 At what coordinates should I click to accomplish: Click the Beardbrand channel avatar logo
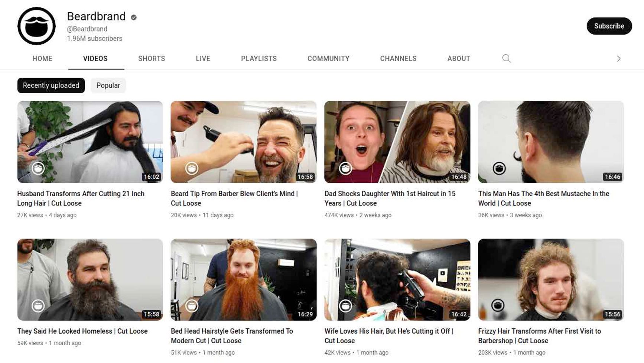coord(36,26)
